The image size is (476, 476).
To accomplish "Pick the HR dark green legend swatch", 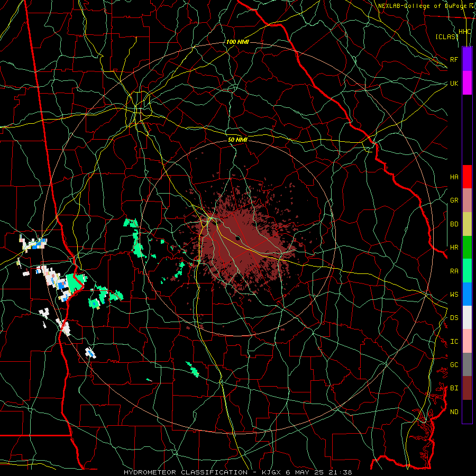I will click(467, 248).
